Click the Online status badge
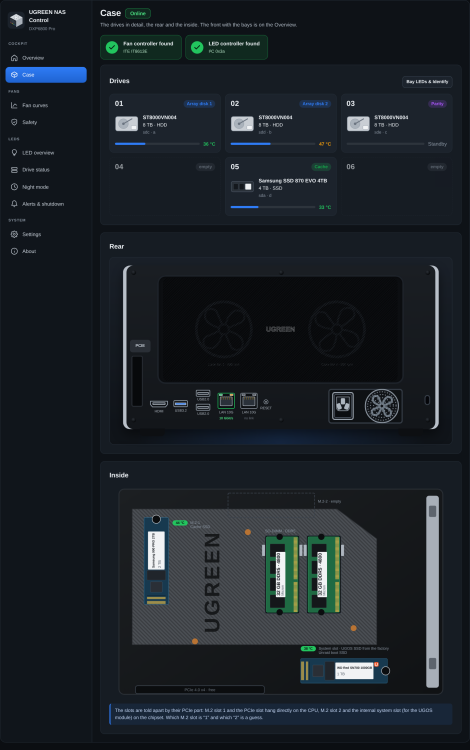470x750 pixels. (x=138, y=13)
